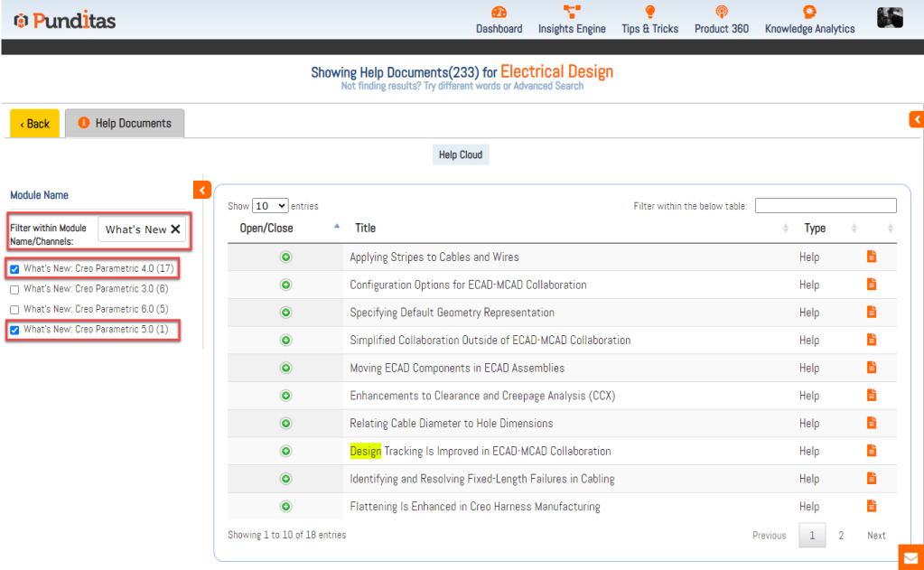Check What's New: Creo Parametric 6.0
924x570 pixels.
[x=14, y=309]
